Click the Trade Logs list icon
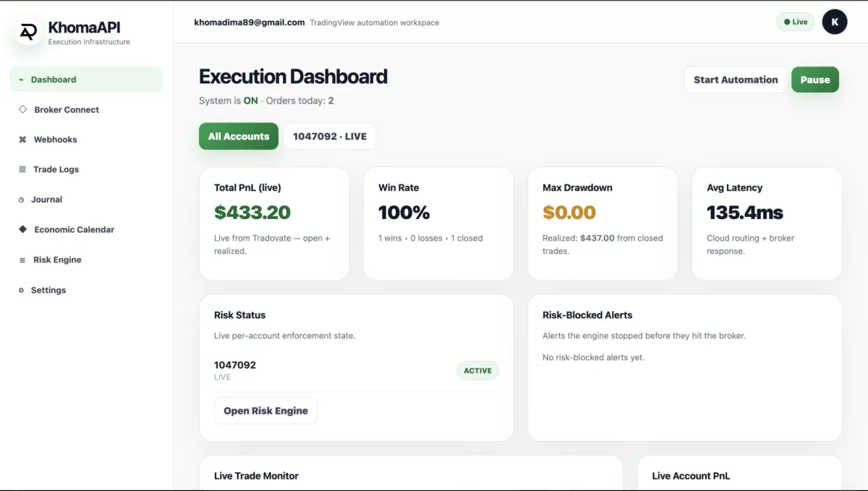The image size is (868, 491). point(22,169)
